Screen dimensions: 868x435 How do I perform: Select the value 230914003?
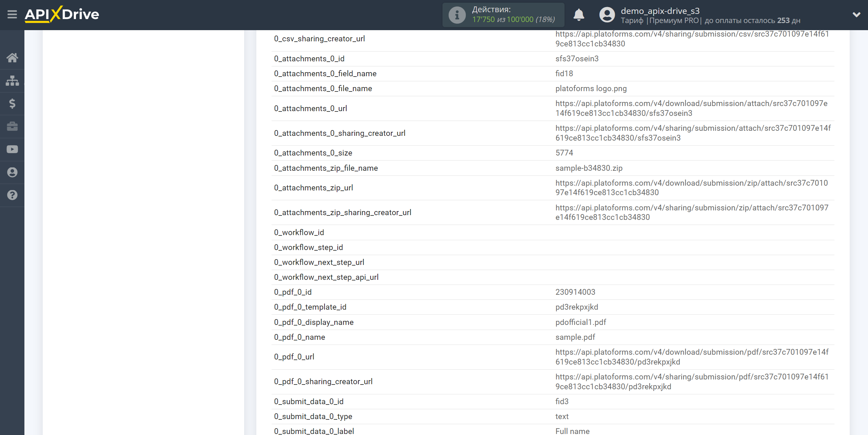click(x=575, y=292)
